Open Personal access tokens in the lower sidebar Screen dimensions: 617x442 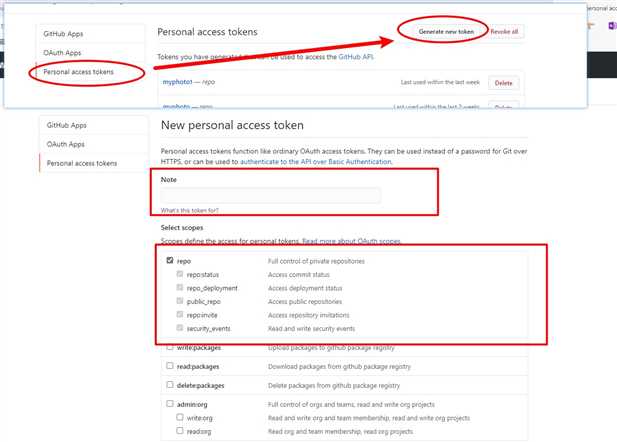coord(81,163)
